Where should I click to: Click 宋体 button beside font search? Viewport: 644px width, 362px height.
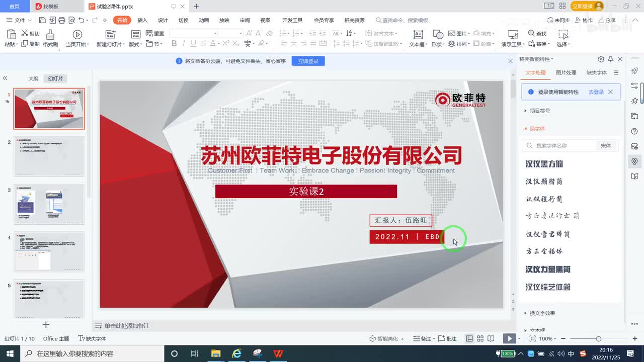606,145
